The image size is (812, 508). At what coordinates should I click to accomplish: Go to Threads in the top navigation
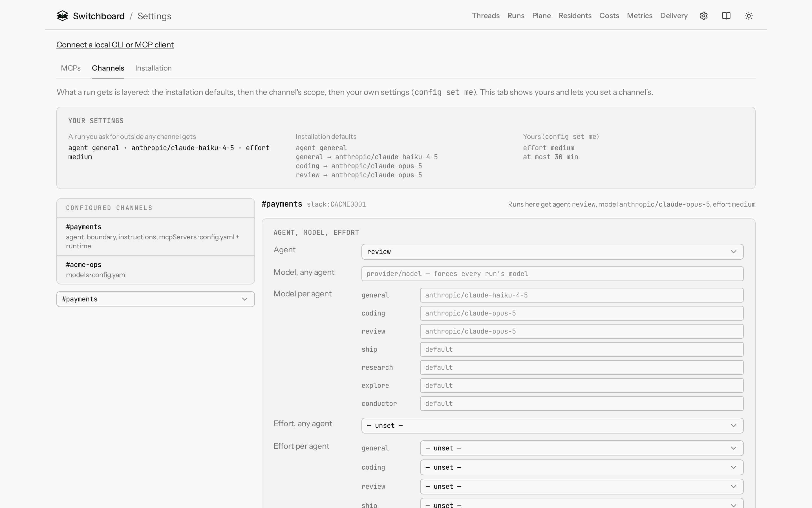(486, 16)
